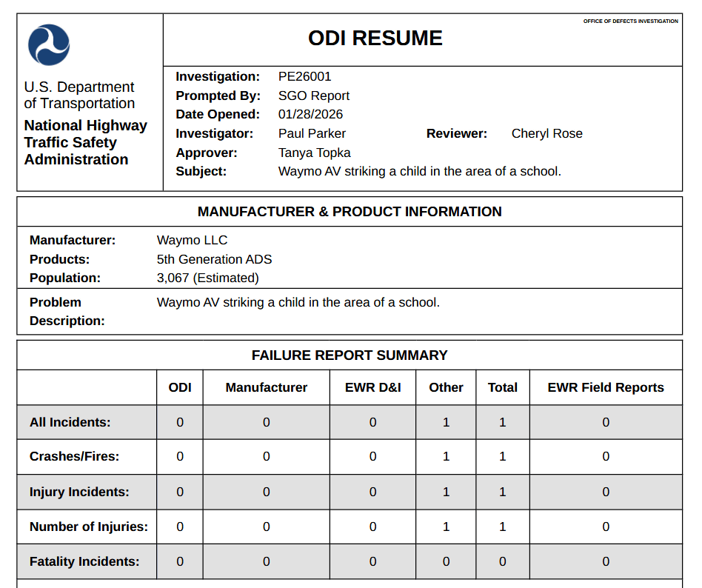The width and height of the screenshot is (702, 588).
Task: Click the All Incidents row label
Action: pos(70,422)
